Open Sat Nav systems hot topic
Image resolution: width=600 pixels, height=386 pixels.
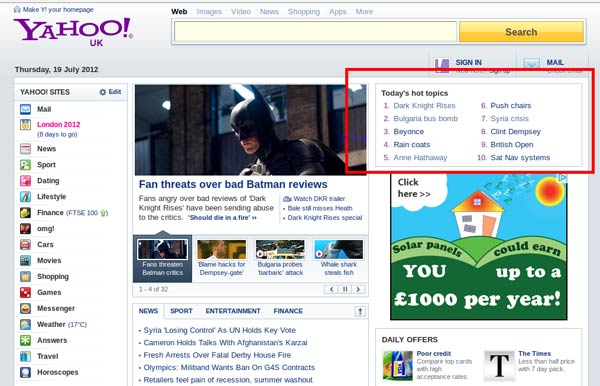point(520,158)
